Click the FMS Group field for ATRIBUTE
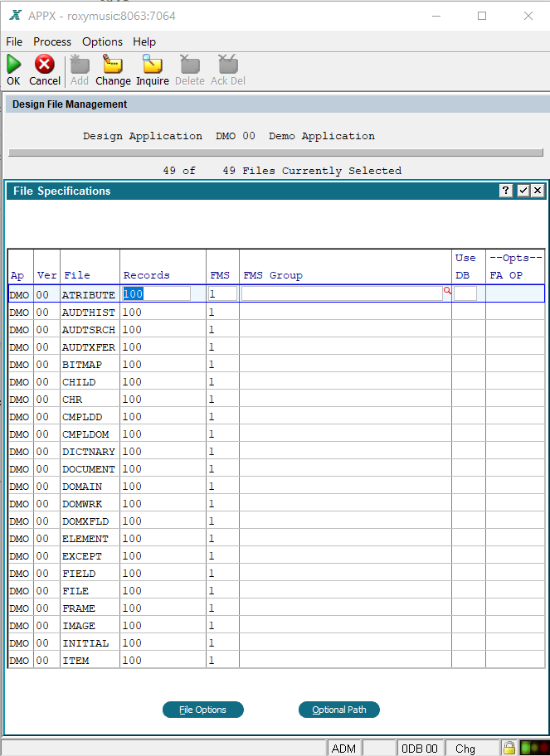Image resolution: width=550 pixels, height=756 pixels. pos(342,293)
